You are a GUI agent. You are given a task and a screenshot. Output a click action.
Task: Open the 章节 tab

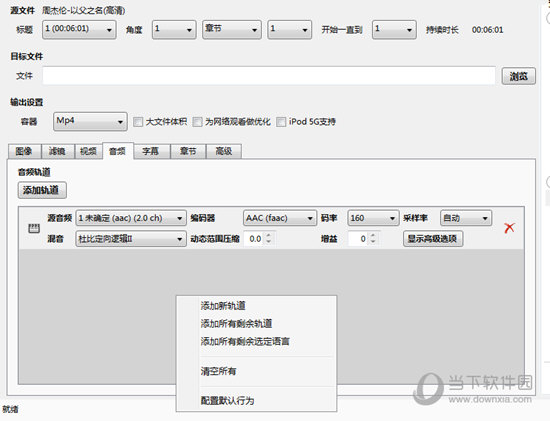(x=188, y=151)
